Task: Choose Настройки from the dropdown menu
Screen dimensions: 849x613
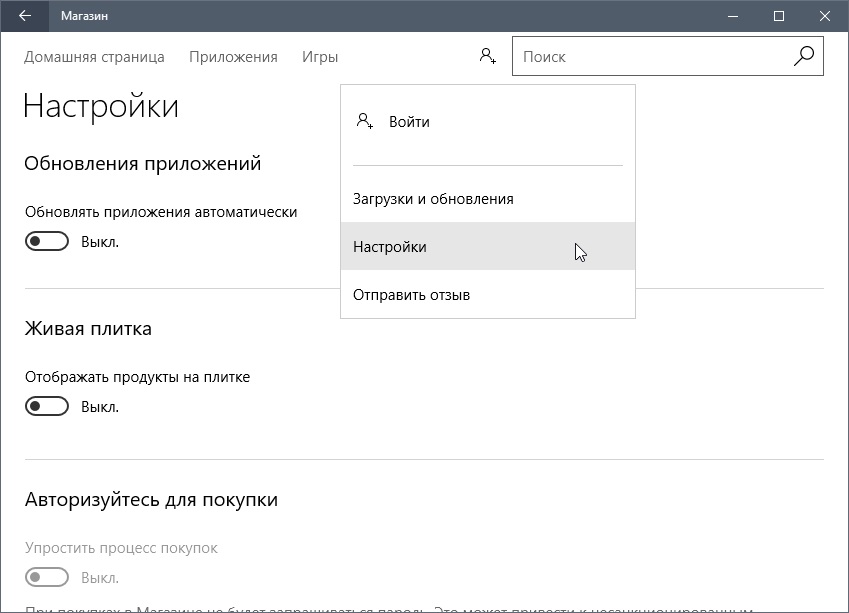Action: coord(390,247)
